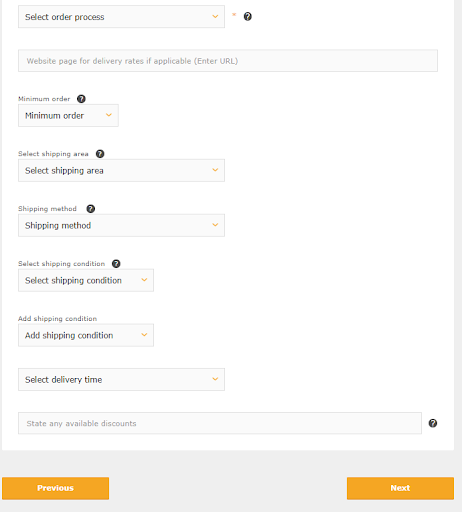
Task: Expand the Select order process dropdown
Action: pyautogui.click(x=121, y=17)
